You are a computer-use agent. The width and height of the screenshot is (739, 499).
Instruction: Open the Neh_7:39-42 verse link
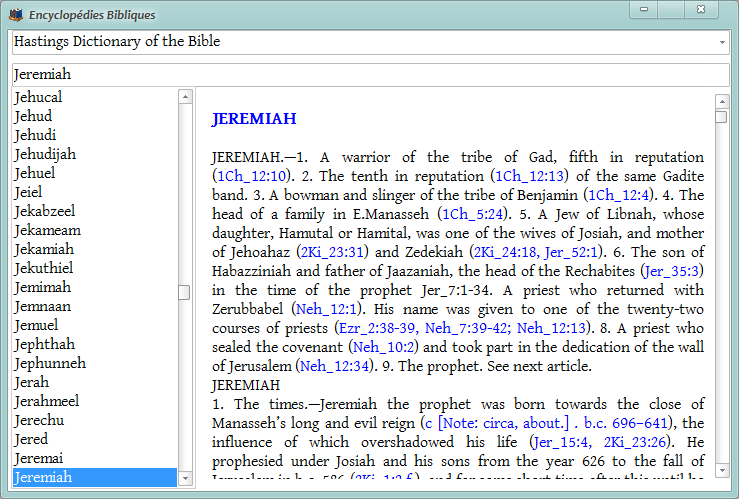(x=468, y=328)
